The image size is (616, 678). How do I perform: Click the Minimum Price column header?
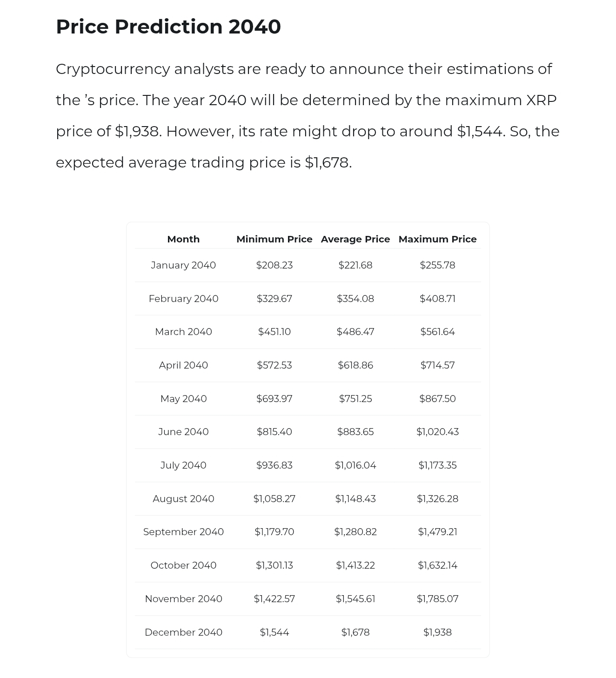[x=274, y=239]
